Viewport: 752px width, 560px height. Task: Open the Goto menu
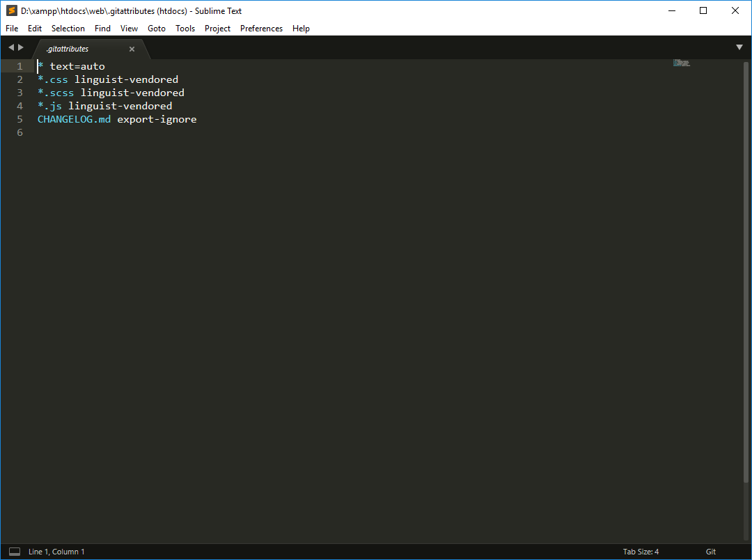(157, 29)
